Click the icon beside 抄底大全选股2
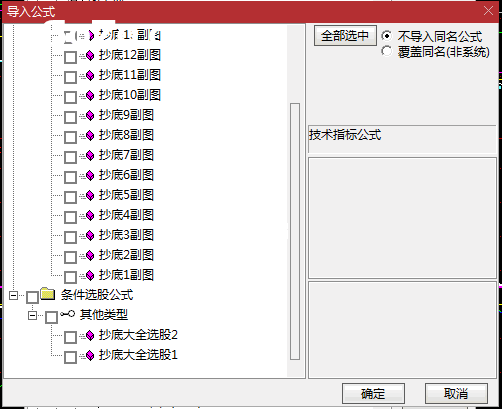Viewport: 502px width, 409px height. coord(90,335)
